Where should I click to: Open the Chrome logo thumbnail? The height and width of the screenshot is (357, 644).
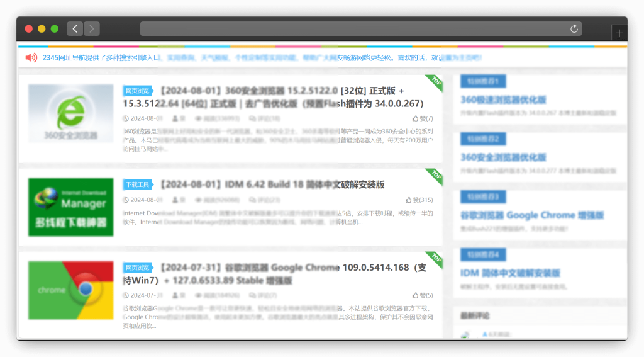[70, 290]
